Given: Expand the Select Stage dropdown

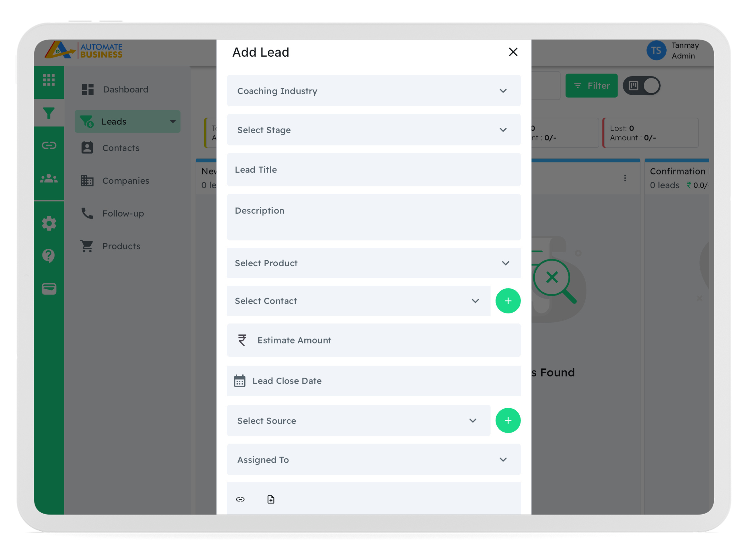Looking at the screenshot, I should click(x=373, y=130).
